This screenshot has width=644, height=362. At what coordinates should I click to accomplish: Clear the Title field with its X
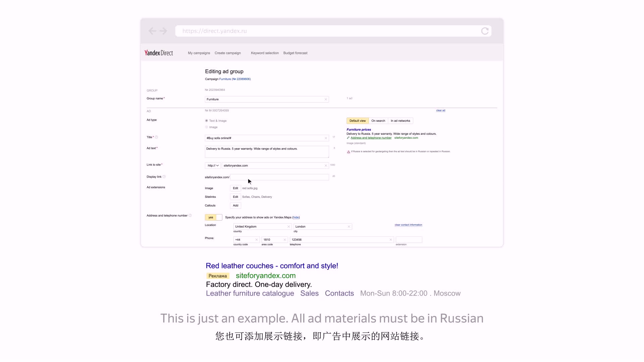(x=326, y=138)
